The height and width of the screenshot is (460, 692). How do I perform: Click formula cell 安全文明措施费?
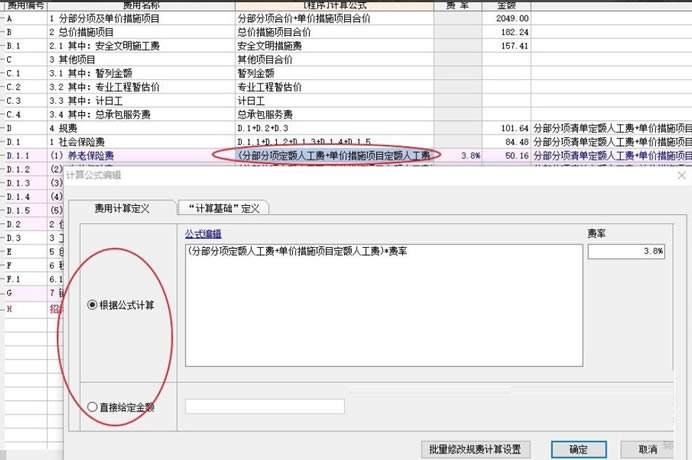click(x=334, y=46)
